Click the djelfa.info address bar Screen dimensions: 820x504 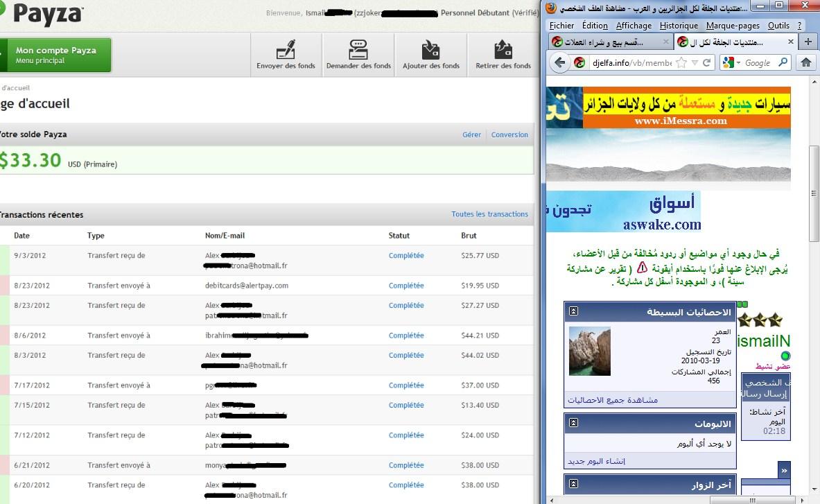point(631,62)
